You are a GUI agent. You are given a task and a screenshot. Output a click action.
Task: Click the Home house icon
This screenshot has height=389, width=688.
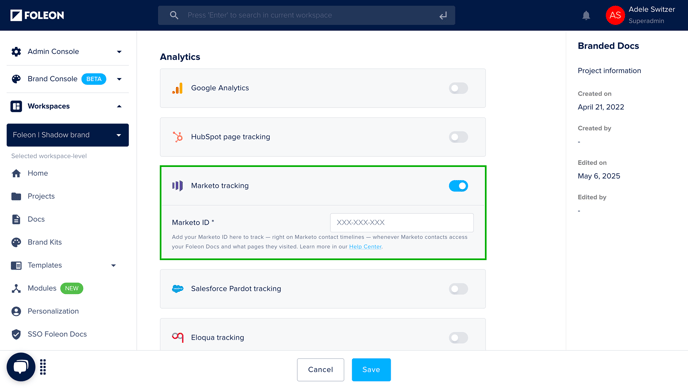16,173
